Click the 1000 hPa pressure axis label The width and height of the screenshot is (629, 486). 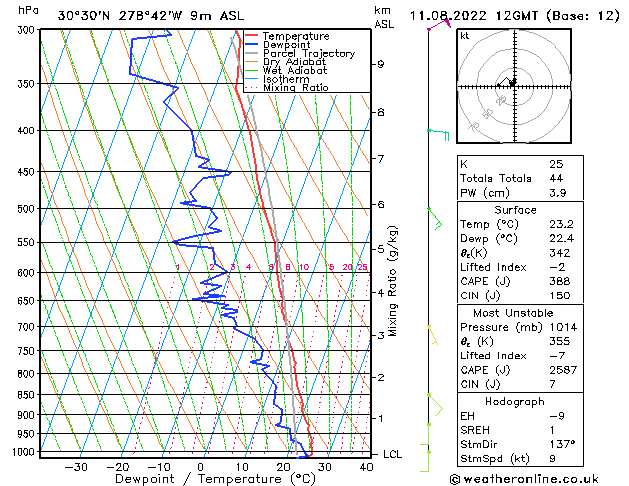pos(26,452)
